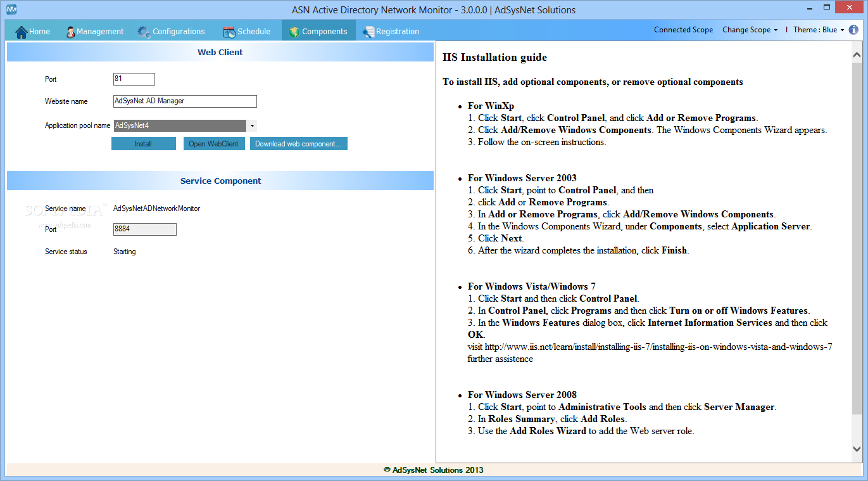Image resolution: width=868 pixels, height=481 pixels.
Task: Click the Service Component section header
Action: pyautogui.click(x=220, y=181)
